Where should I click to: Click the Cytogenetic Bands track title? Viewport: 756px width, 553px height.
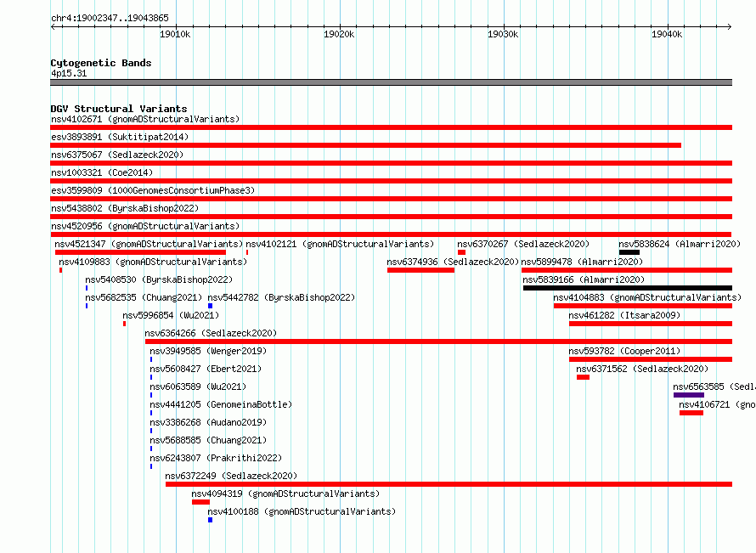(x=101, y=63)
